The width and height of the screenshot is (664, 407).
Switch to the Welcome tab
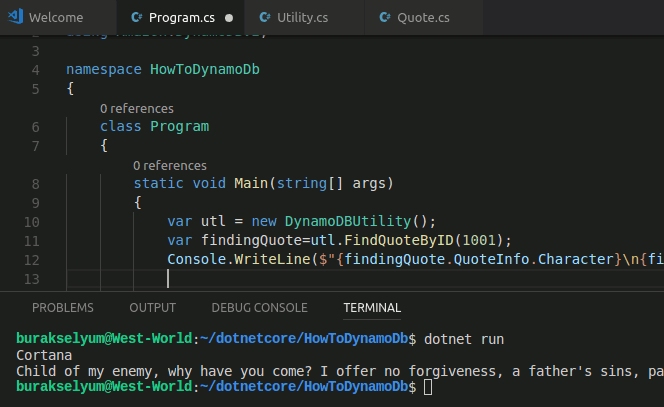point(58,17)
